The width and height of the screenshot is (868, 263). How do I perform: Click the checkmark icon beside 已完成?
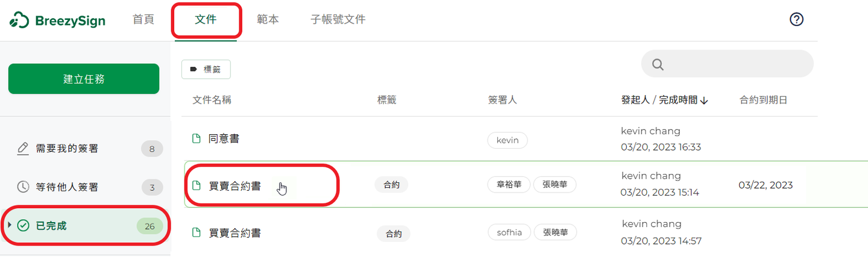24,226
